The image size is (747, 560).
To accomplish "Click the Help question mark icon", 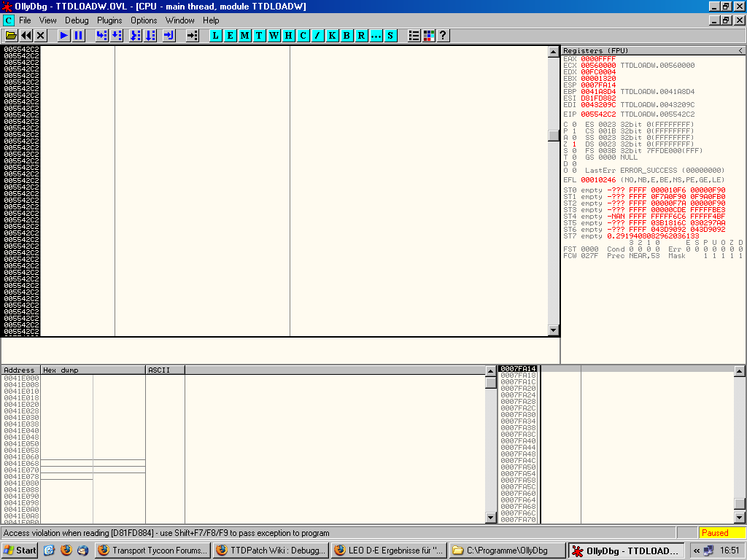I will [443, 36].
